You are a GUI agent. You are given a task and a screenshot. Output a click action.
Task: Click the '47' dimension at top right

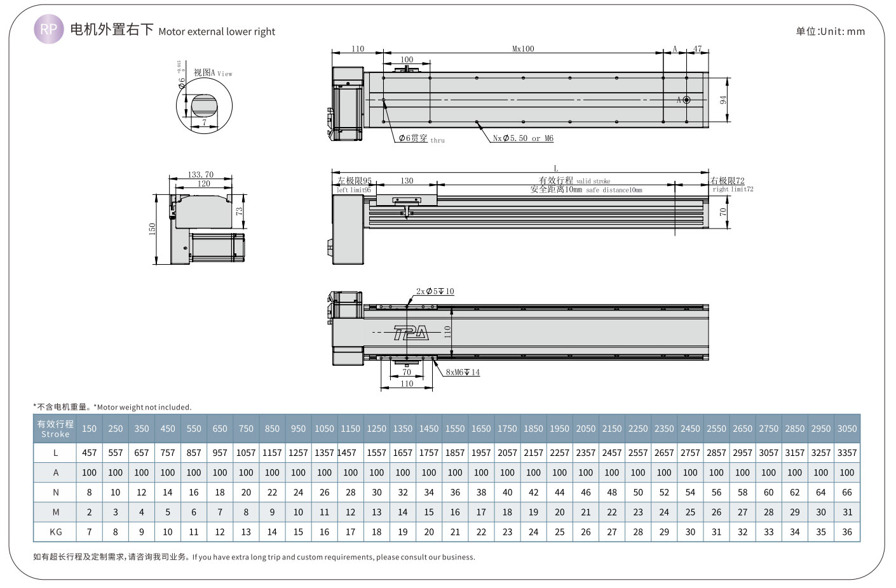pyautogui.click(x=698, y=49)
